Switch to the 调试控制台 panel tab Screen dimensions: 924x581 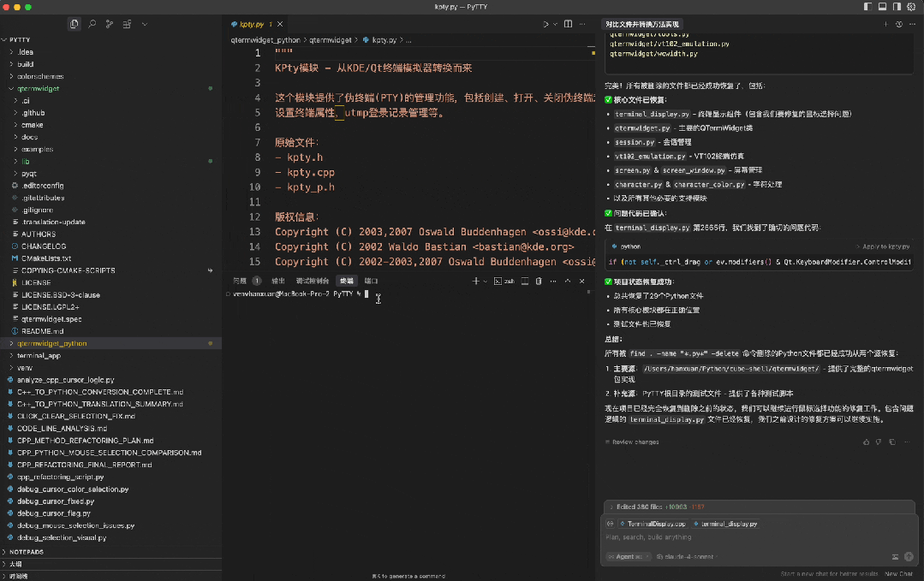(313, 282)
